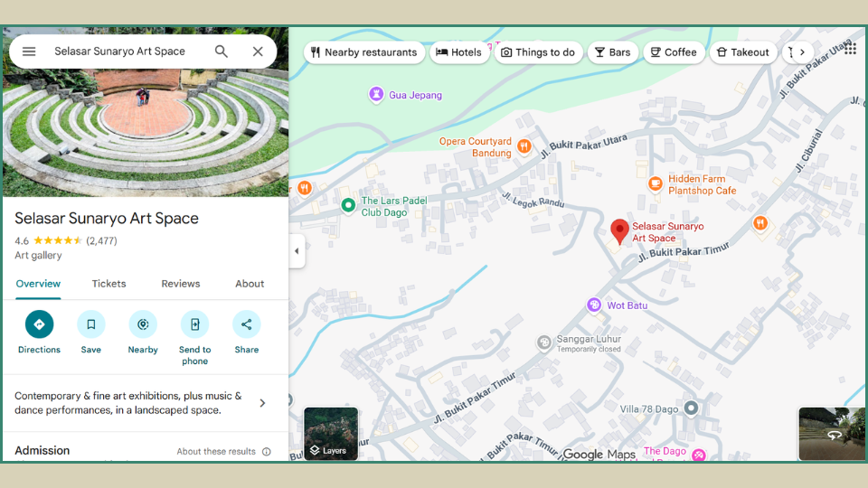
Task: Click the About these results info icon
Action: pos(266,452)
